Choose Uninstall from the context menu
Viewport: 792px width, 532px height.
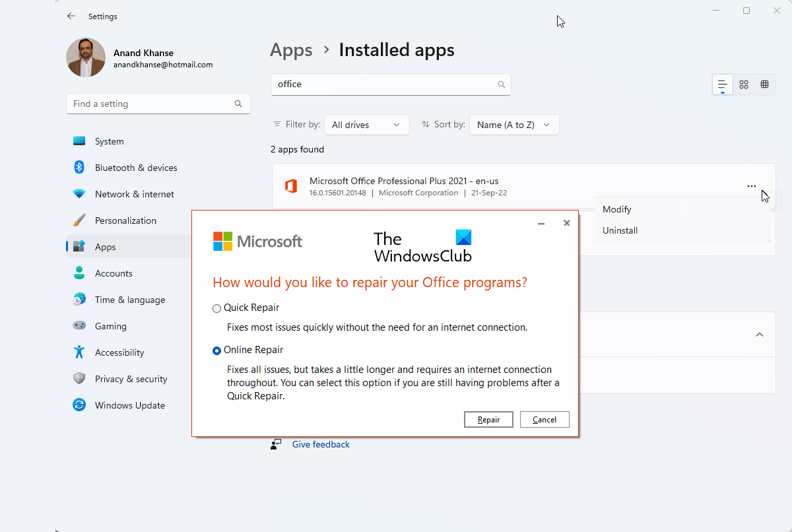coord(620,230)
